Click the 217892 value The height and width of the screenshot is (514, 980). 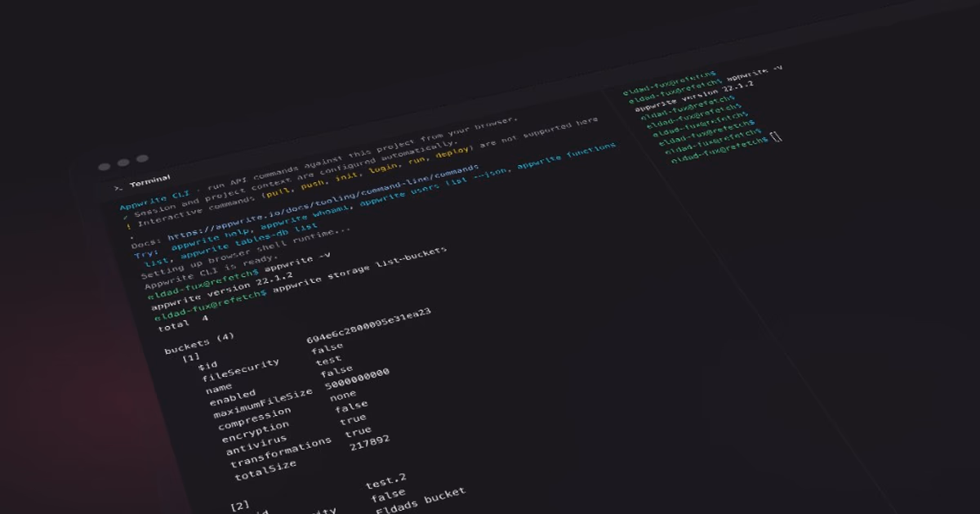[369, 444]
